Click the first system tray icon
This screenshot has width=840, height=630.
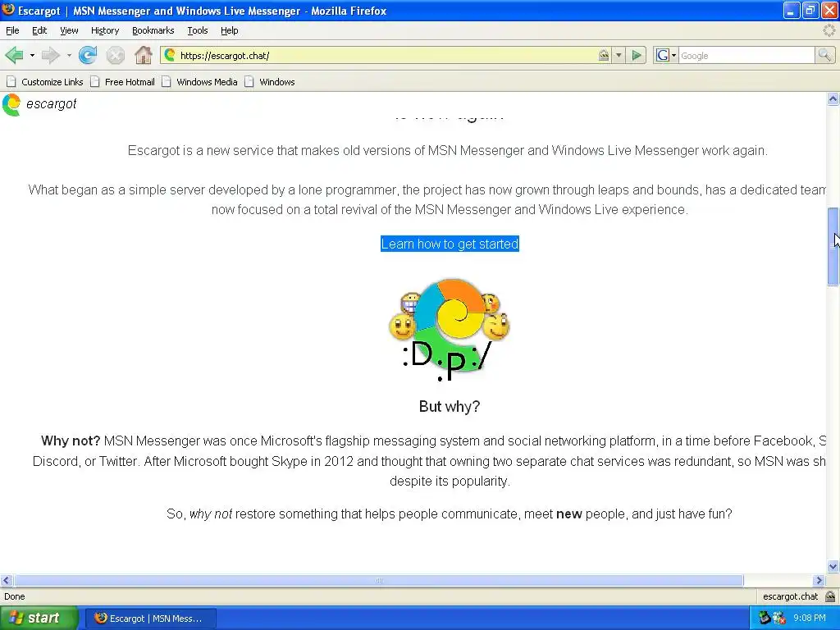pos(765,618)
